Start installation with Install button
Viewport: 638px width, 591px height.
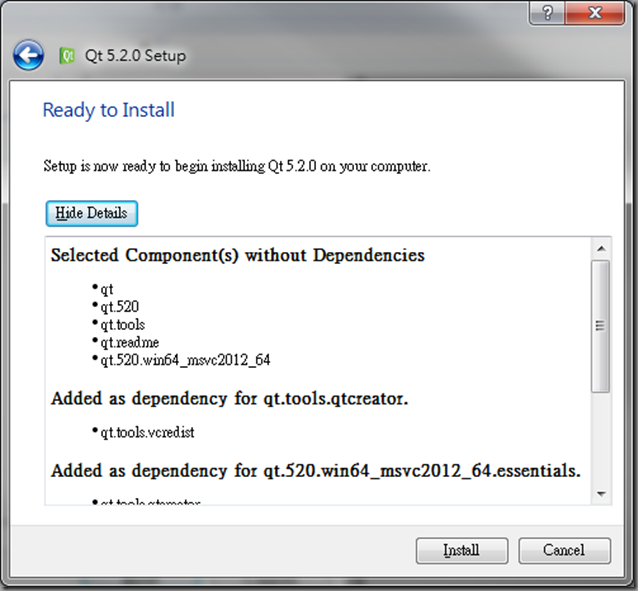pyautogui.click(x=462, y=551)
